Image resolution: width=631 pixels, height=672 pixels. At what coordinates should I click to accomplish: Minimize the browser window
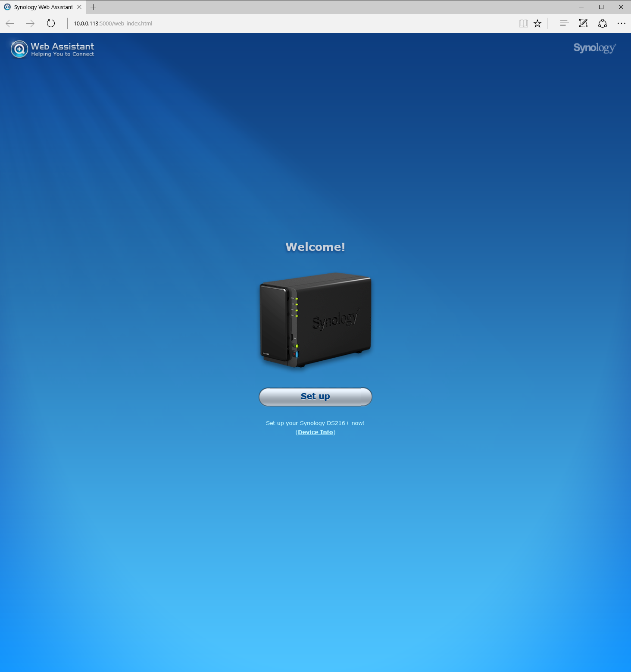581,7
